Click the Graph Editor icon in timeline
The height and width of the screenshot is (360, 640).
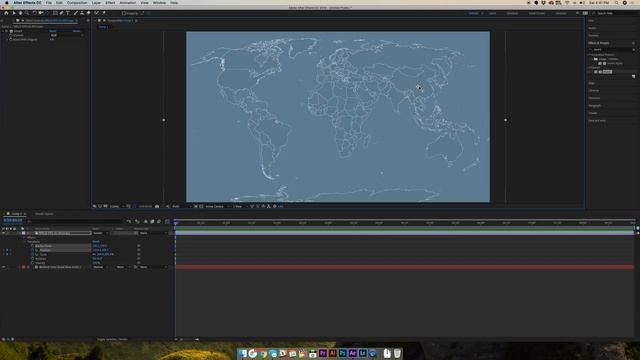pyautogui.click(x=167, y=221)
